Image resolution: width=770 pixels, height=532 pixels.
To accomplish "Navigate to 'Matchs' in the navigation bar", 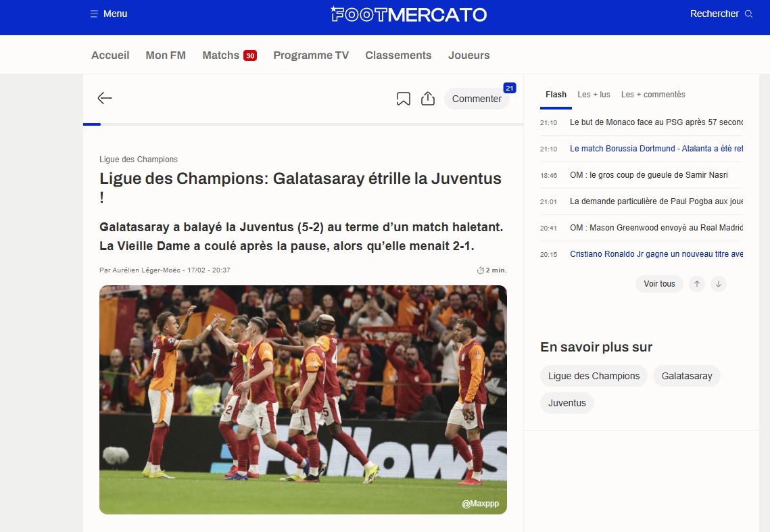I will click(220, 55).
